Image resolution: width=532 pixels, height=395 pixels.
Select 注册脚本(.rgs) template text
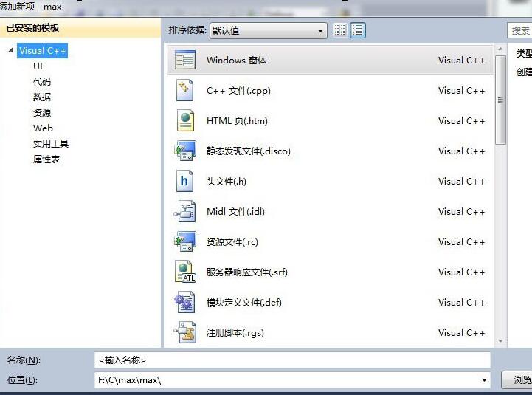tap(235, 332)
